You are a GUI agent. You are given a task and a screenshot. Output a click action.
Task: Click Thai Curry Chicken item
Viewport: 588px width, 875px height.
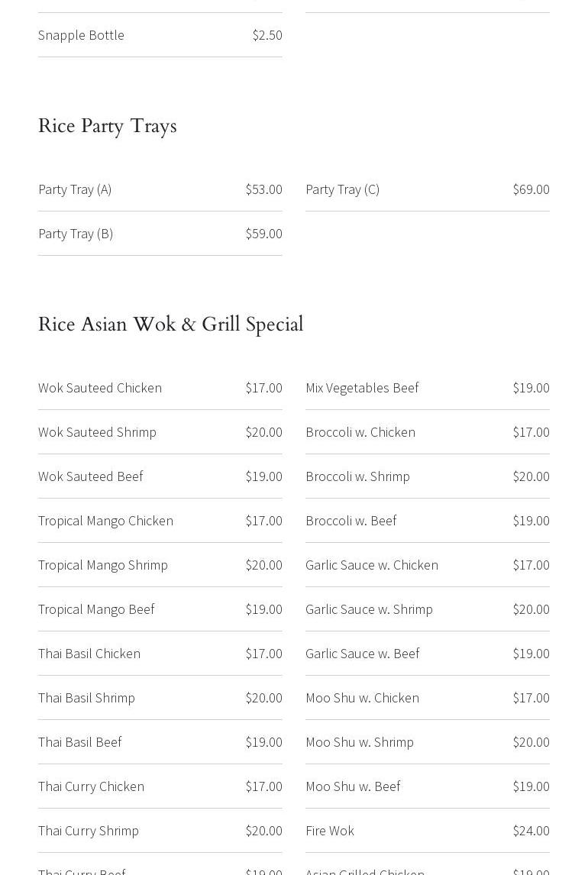click(91, 786)
